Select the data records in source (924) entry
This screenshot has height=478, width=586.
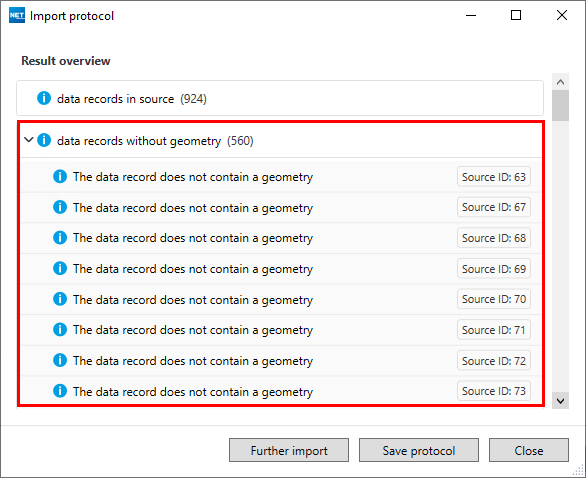click(280, 98)
